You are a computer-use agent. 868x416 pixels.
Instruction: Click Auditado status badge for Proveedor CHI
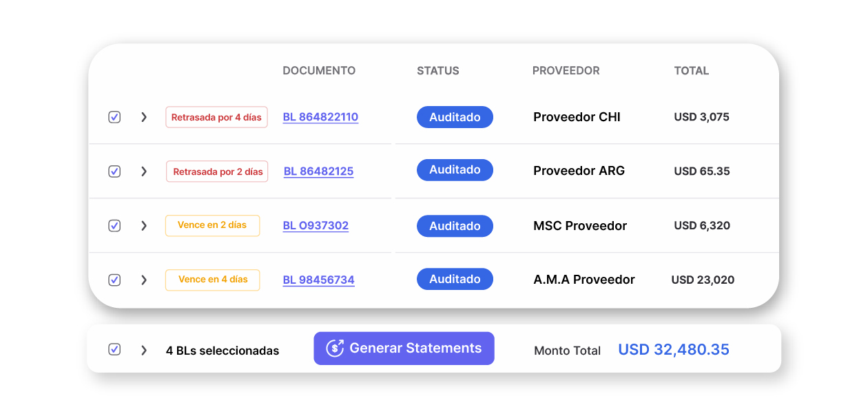pyautogui.click(x=455, y=117)
